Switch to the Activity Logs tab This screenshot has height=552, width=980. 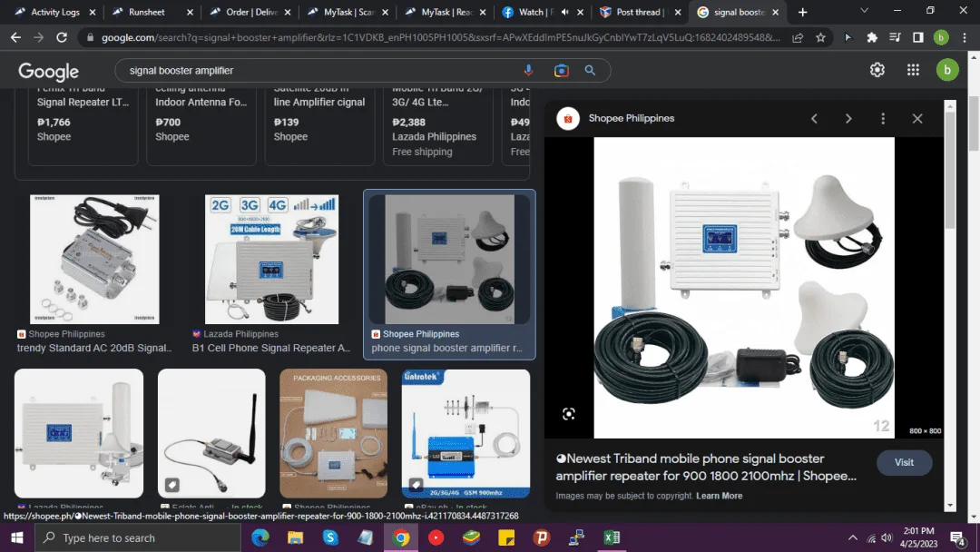(55, 12)
